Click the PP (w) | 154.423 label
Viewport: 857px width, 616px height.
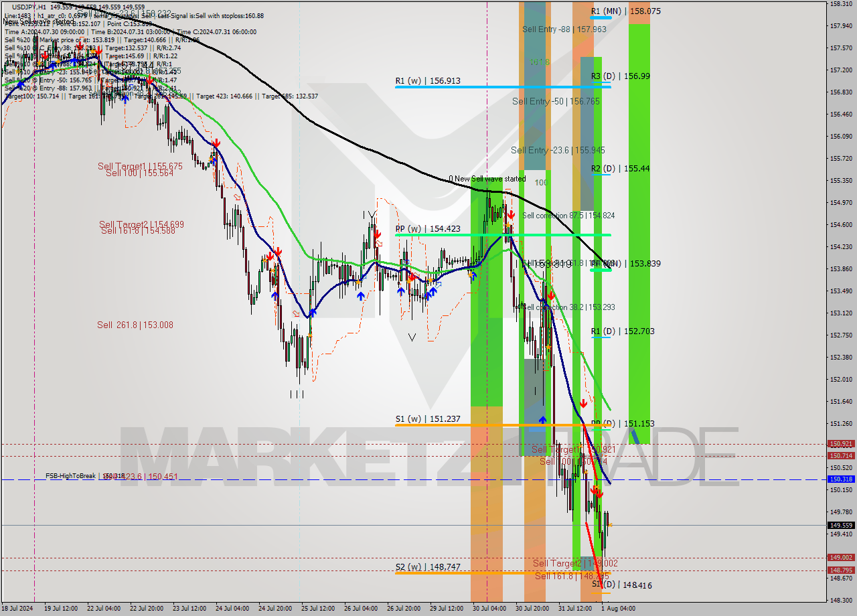pyautogui.click(x=428, y=229)
